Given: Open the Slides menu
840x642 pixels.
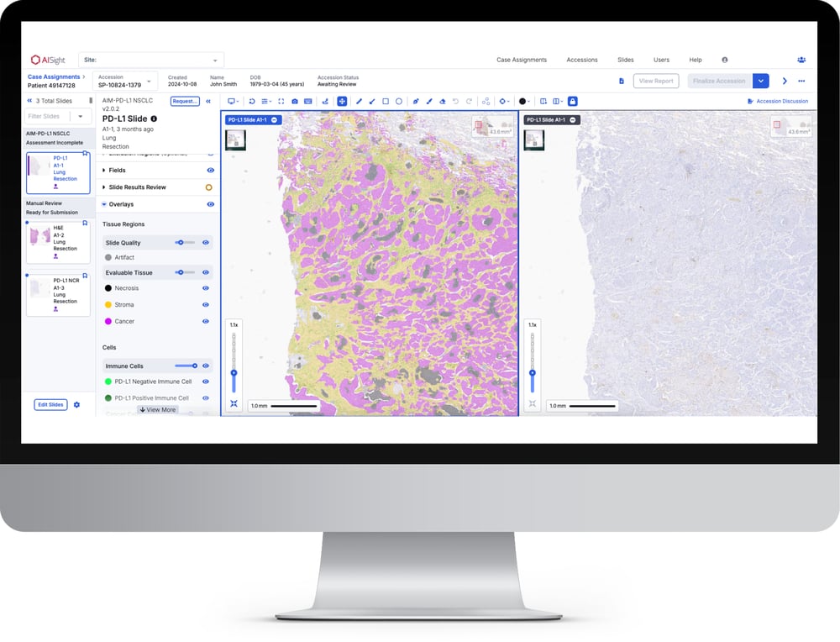Looking at the screenshot, I should click(x=625, y=60).
